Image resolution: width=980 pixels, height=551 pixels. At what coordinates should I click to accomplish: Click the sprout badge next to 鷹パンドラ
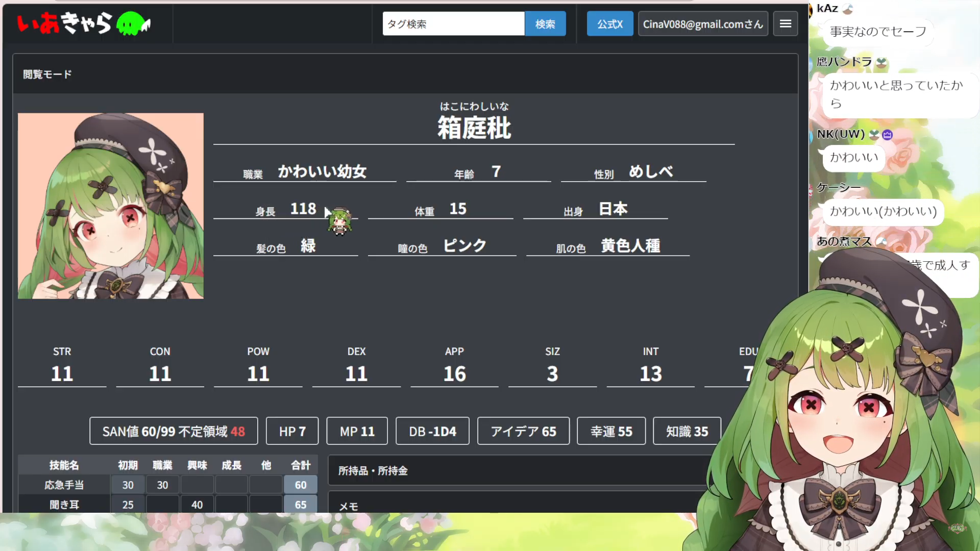click(x=881, y=63)
